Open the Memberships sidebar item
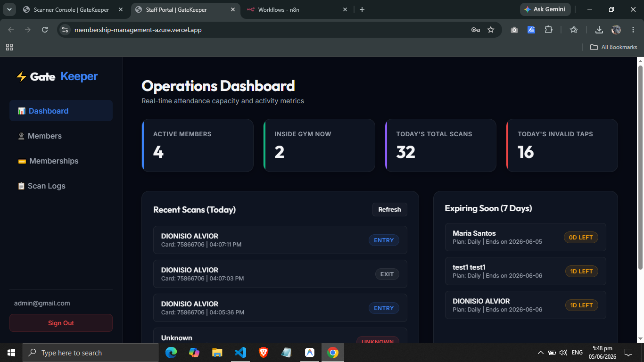The width and height of the screenshot is (644, 362). (x=61, y=161)
